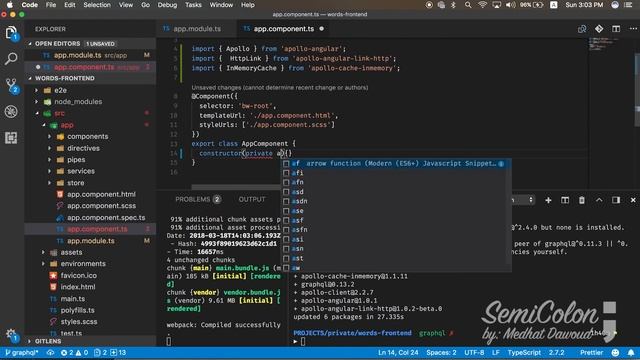This screenshot has width=640, height=360.
Task: Select the 'asi' snippet suggestion
Action: [x=393, y=239]
